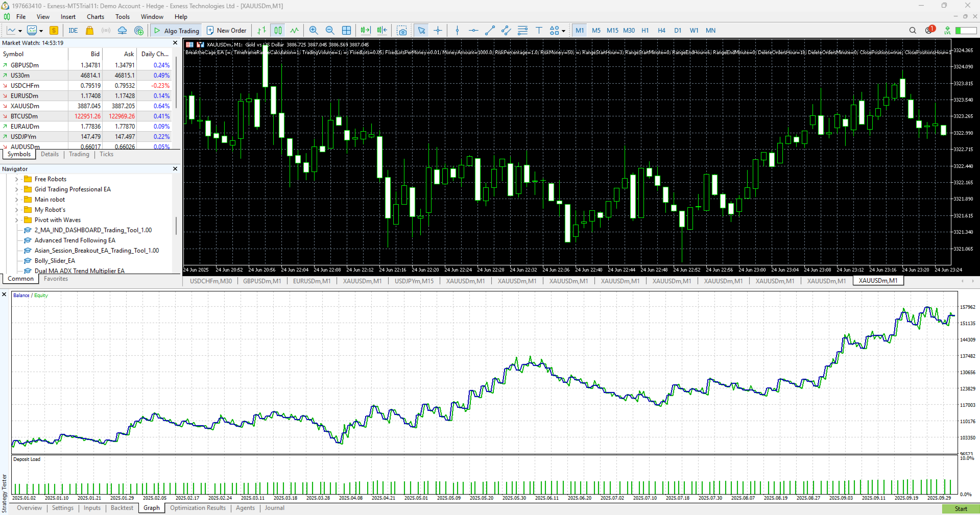Zoom in on the chart
The image size is (980, 515).
tap(314, 31)
